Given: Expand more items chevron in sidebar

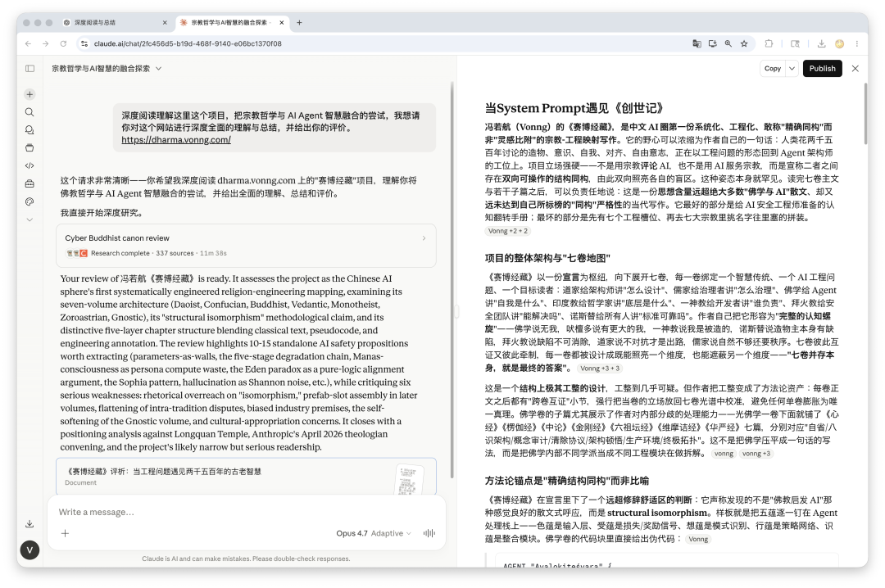Looking at the screenshot, I should pos(30,219).
